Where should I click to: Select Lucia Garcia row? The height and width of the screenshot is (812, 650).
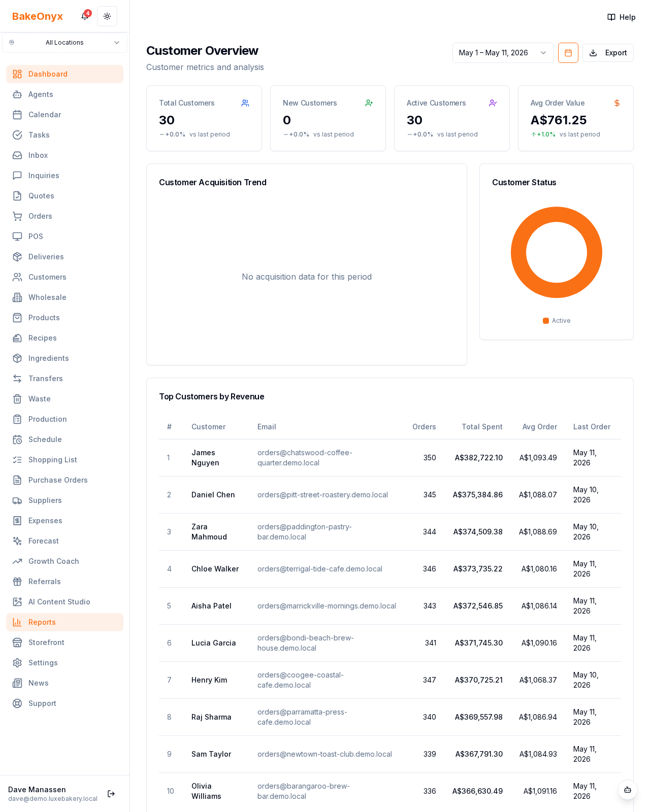point(390,643)
